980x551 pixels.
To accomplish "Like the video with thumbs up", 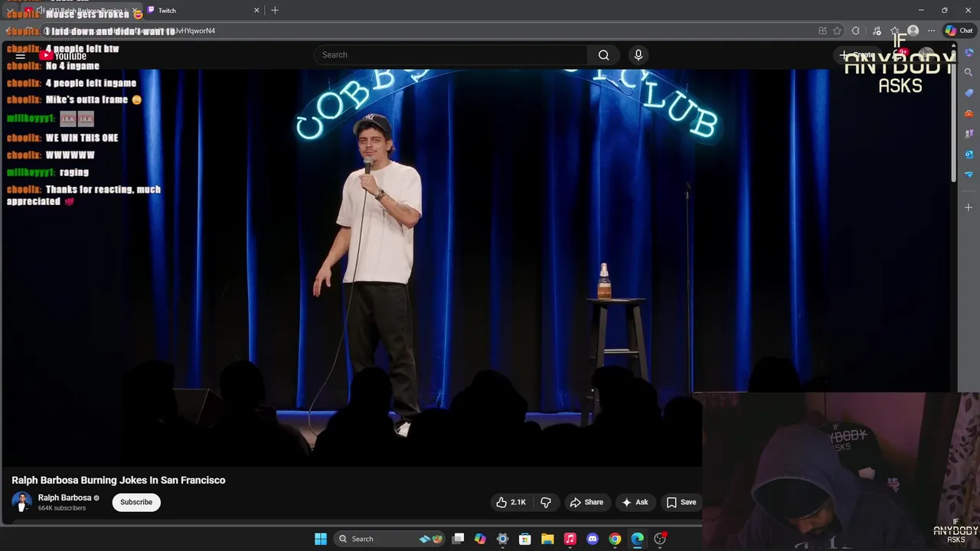I will tap(511, 502).
